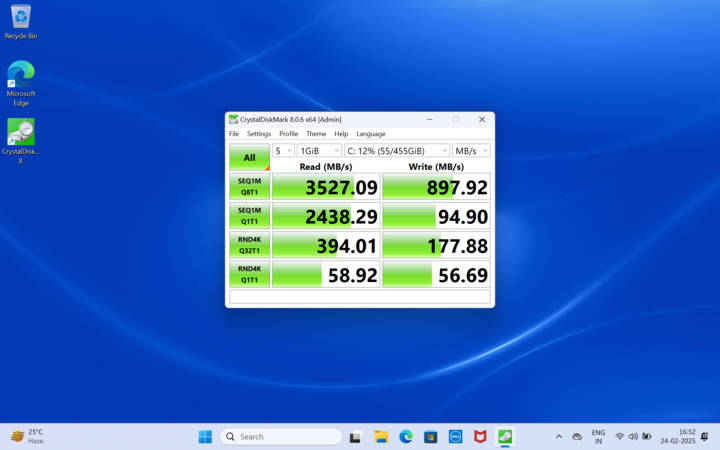Click the CrystalDiskMark title bar app icon

(234, 119)
